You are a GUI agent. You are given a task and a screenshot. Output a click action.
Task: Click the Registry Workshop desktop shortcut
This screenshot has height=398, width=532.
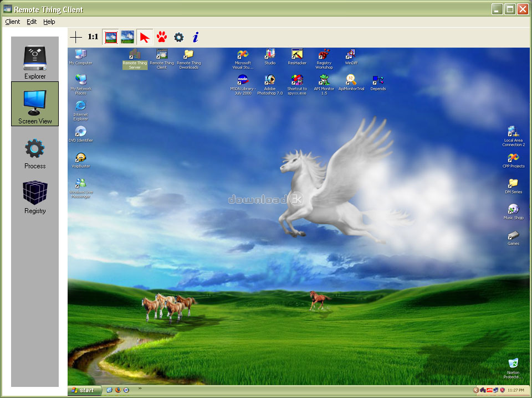(324, 59)
